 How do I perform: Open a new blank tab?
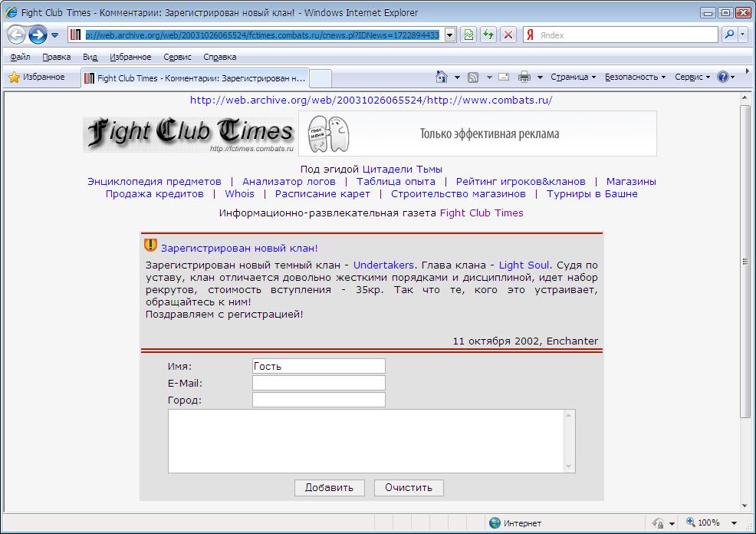[320, 78]
